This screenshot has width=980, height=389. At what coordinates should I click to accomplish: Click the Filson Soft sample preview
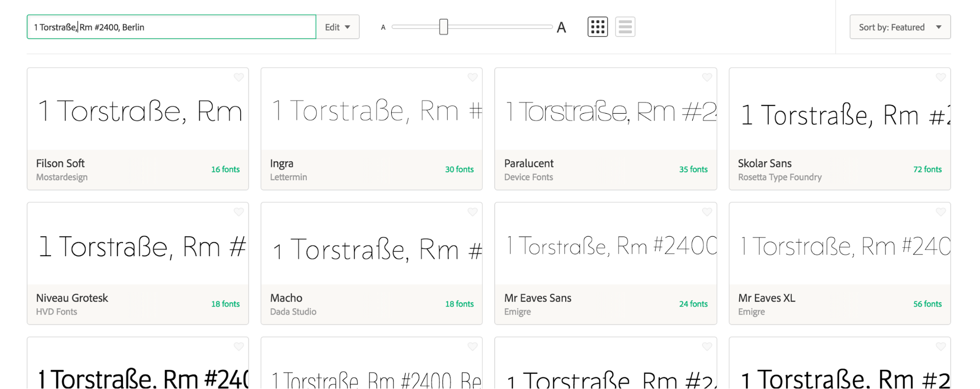pyautogui.click(x=140, y=111)
